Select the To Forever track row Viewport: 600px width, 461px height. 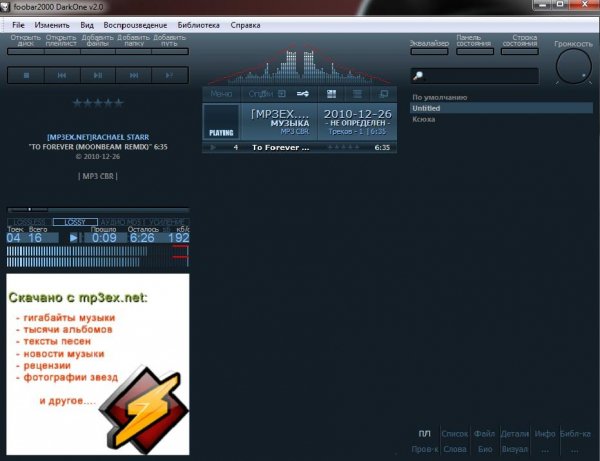click(299, 147)
